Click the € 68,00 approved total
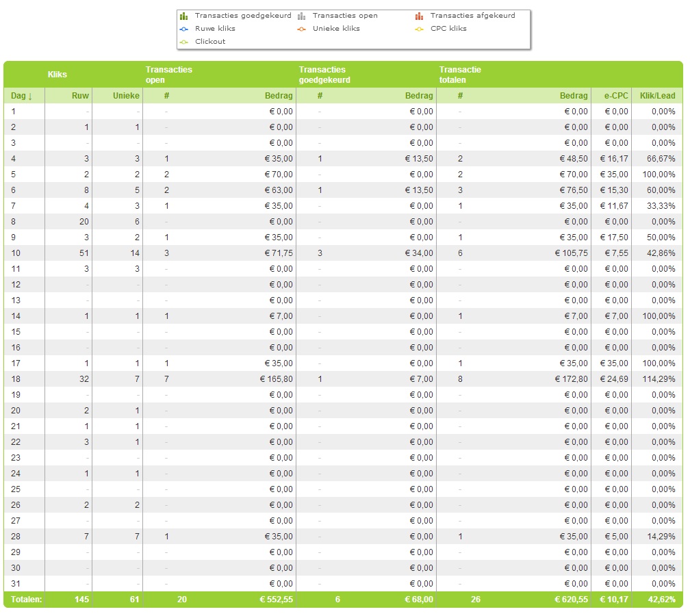Viewport: 690px width, 616px height. pyautogui.click(x=419, y=600)
